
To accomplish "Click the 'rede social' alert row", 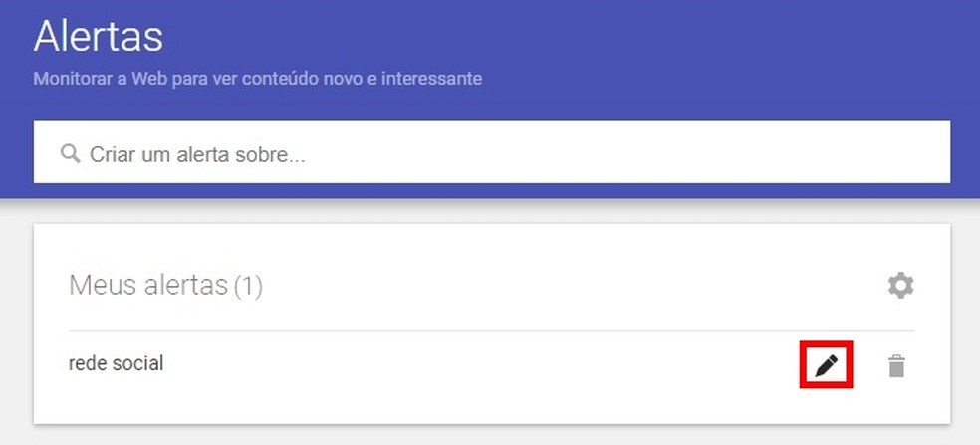I will [x=448, y=365].
